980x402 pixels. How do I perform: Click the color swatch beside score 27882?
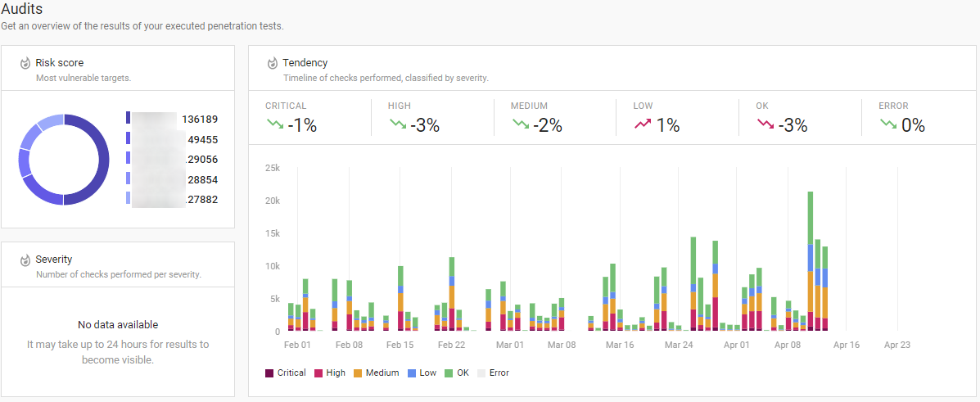[128, 199]
